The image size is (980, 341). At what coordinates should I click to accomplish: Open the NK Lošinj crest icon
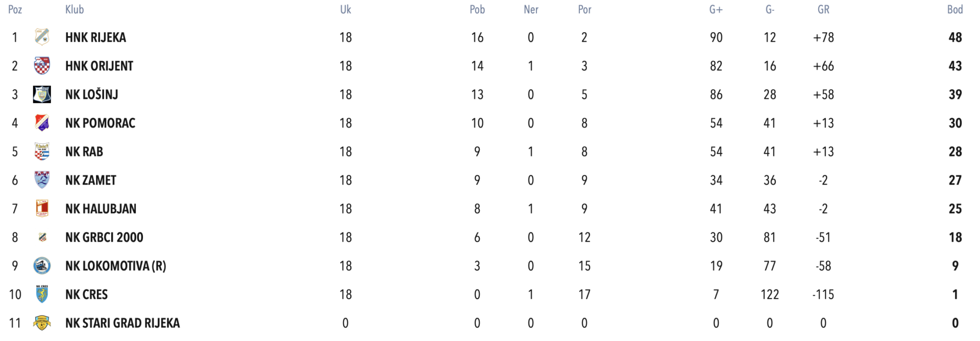pyautogui.click(x=42, y=94)
